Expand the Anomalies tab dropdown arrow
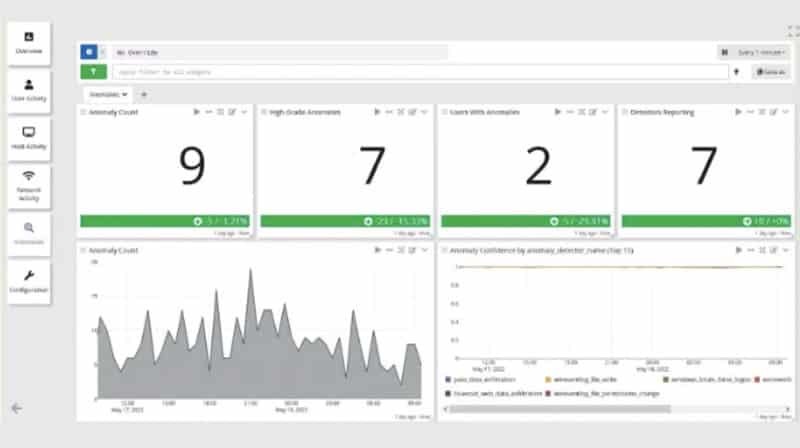Screen dimensions: 800x448 click(x=126, y=94)
